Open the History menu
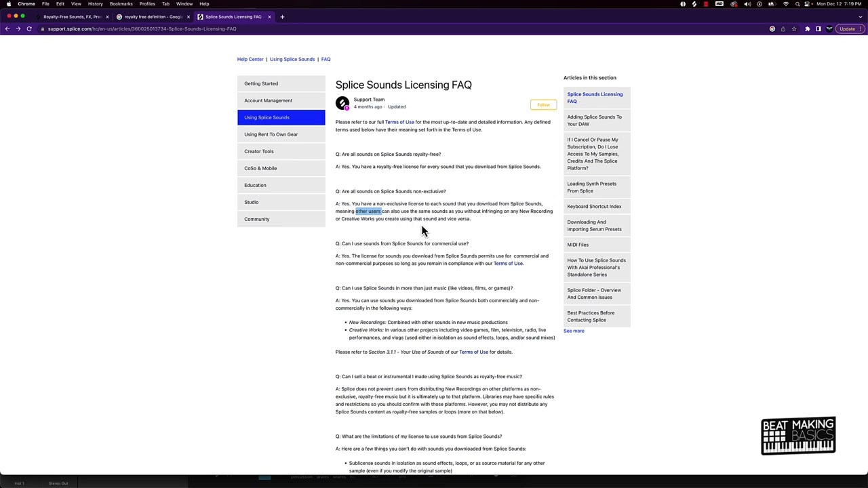The image size is (868, 488). click(x=95, y=4)
